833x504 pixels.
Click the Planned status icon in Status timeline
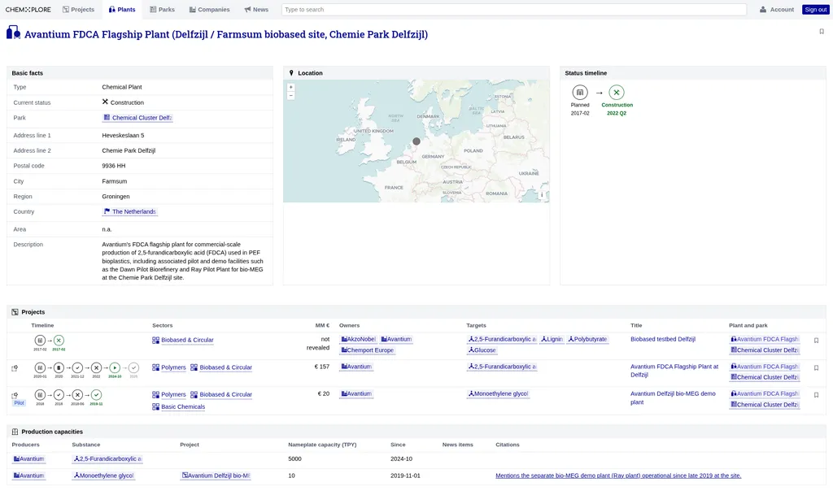[x=579, y=93]
